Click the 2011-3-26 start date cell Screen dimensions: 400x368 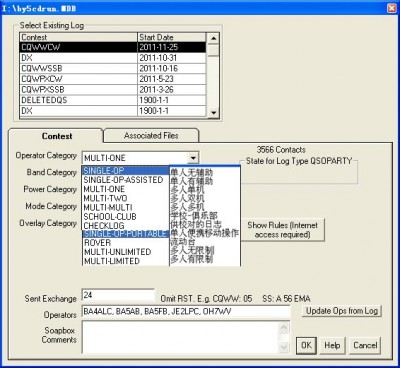[x=172, y=90]
